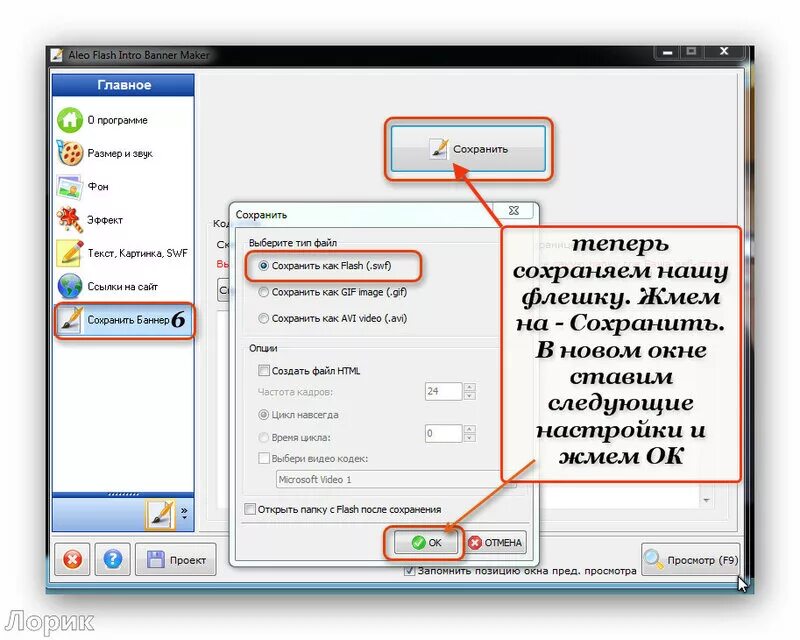The height and width of the screenshot is (640, 800).
Task: Click the green OK button
Action: coord(426,543)
